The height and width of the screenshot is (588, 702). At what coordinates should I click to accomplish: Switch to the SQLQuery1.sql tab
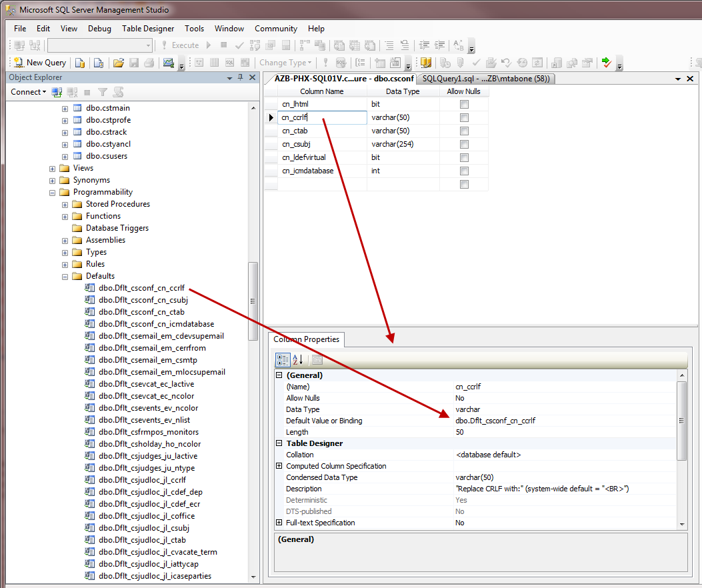click(x=485, y=79)
